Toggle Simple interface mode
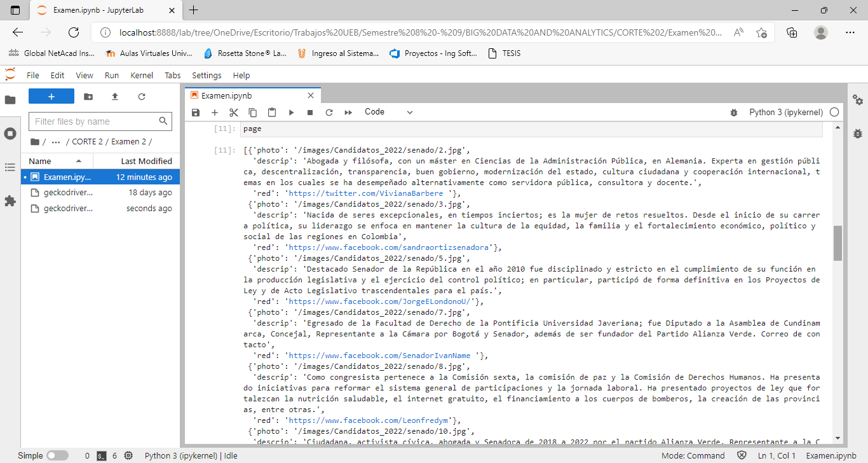Image resolution: width=868 pixels, height=463 pixels. tap(57, 455)
